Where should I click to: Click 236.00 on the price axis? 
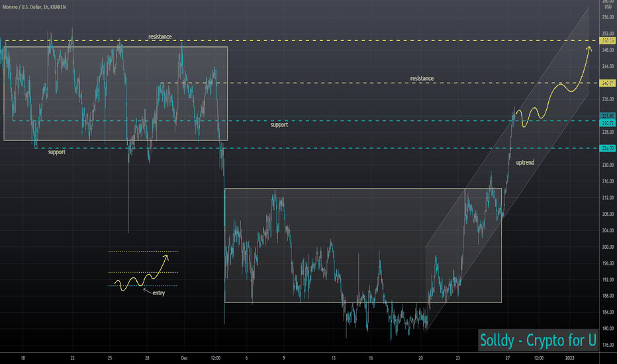click(608, 99)
